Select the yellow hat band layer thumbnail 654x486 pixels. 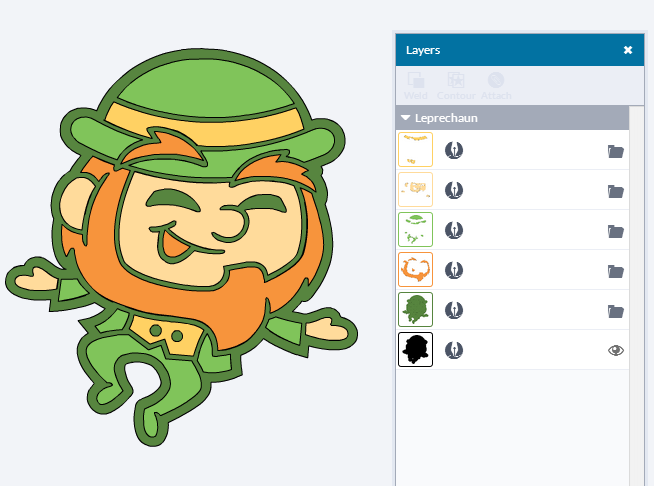[x=415, y=150]
